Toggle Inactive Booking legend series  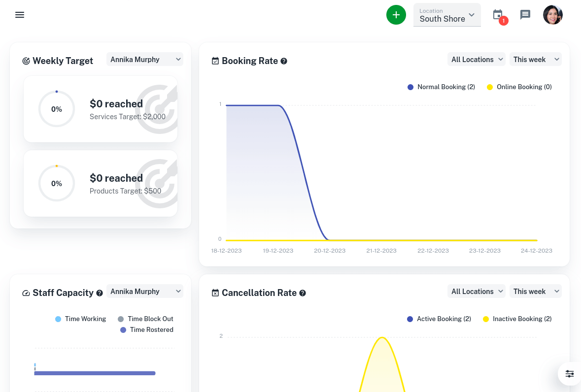(x=517, y=319)
